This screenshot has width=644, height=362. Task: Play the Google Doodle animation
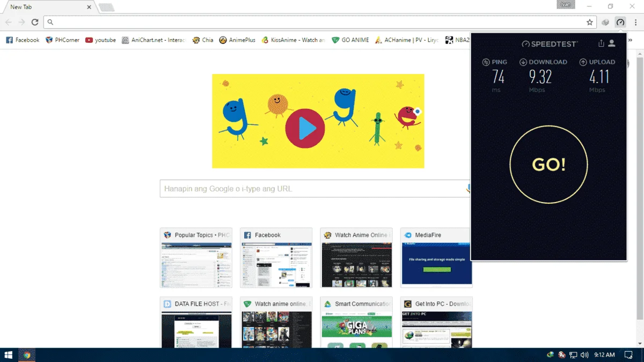(305, 129)
